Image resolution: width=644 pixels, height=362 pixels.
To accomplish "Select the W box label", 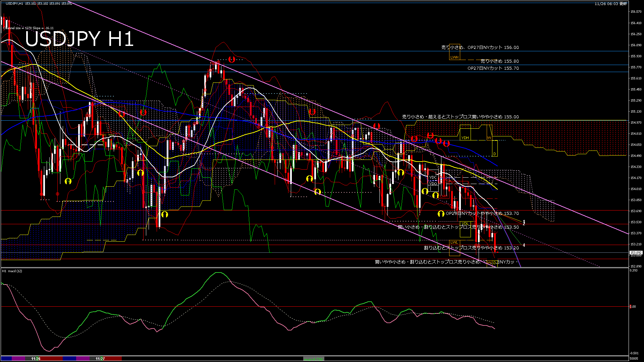I will pyautogui.click(x=489, y=138).
